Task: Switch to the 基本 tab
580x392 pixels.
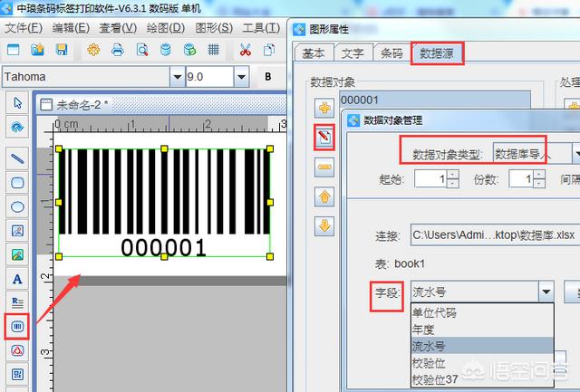Action: (x=314, y=53)
